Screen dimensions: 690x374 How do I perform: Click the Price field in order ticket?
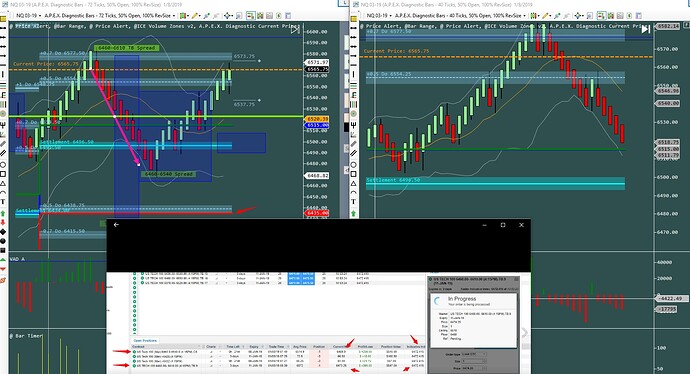tap(474, 368)
